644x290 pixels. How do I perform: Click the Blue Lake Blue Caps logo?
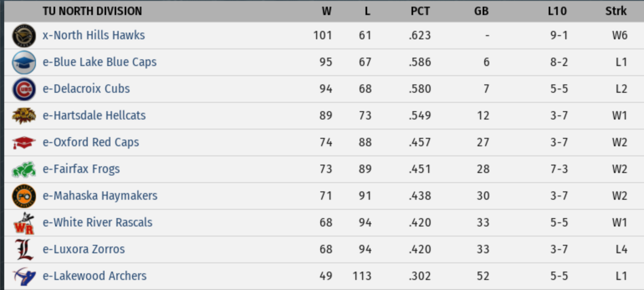point(24,62)
